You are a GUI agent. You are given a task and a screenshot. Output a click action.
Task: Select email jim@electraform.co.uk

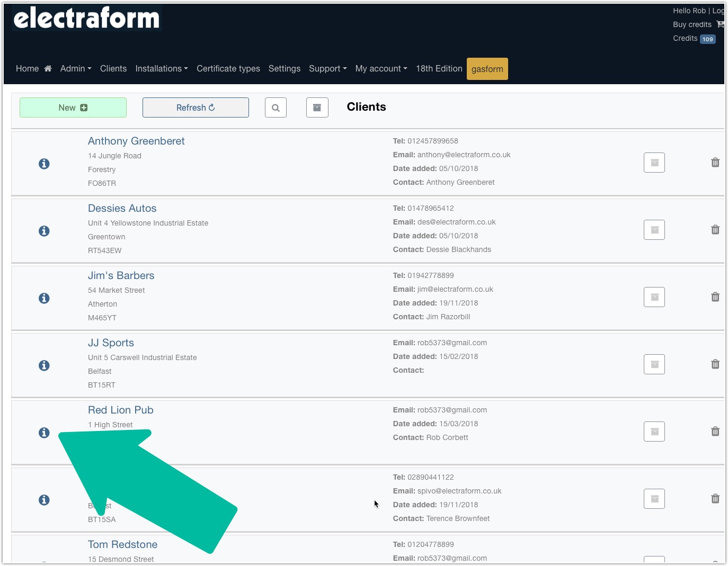pyautogui.click(x=455, y=289)
